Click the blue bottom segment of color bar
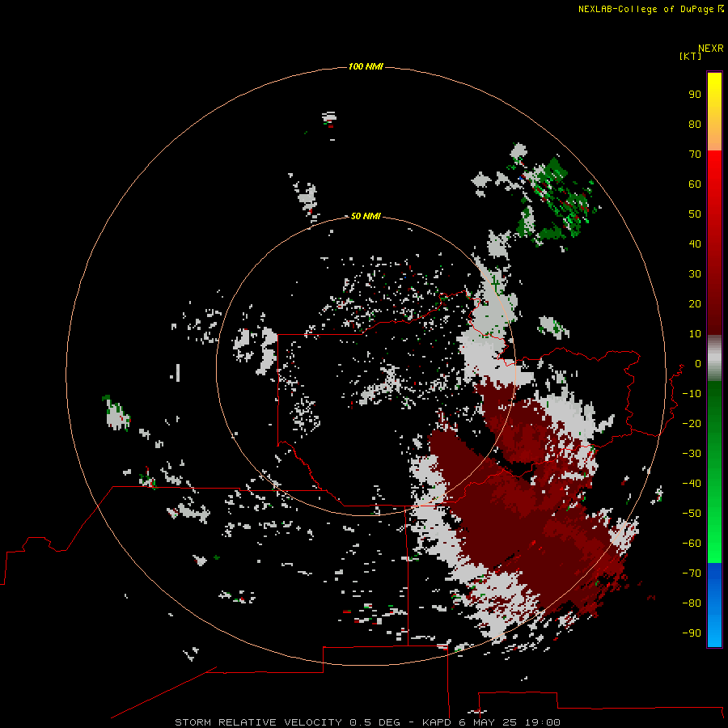This screenshot has height=728, width=728. tap(714, 605)
